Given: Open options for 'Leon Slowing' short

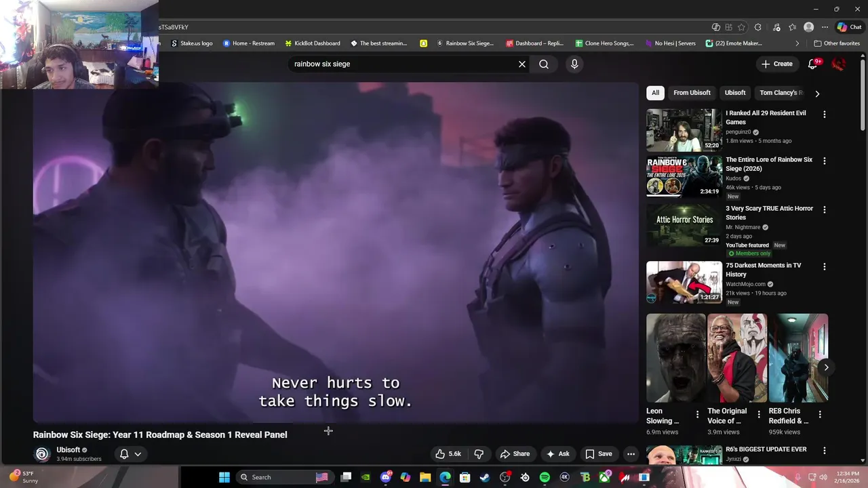Looking at the screenshot, I should pos(697,414).
